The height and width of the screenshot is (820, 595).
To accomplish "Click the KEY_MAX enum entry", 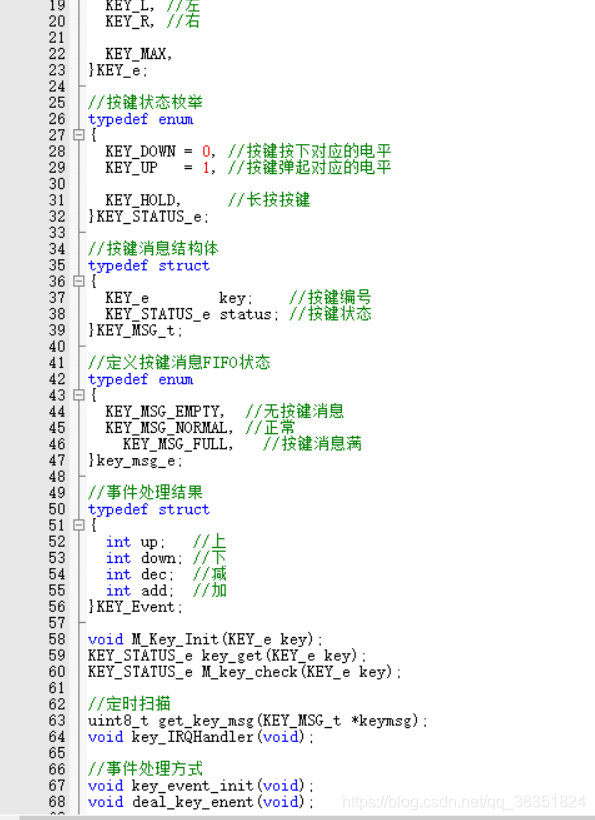I will (x=139, y=54).
